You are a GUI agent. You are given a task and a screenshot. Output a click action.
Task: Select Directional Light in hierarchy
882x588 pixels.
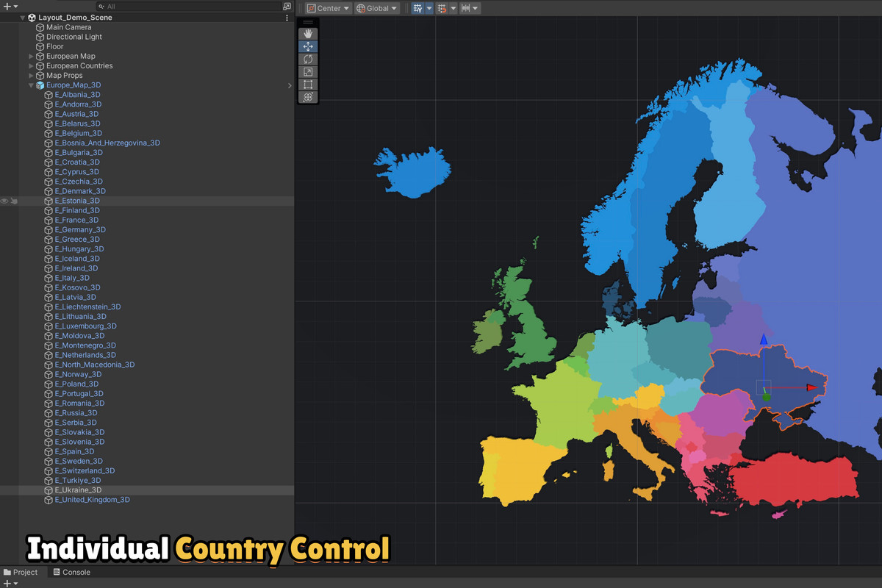tap(74, 37)
